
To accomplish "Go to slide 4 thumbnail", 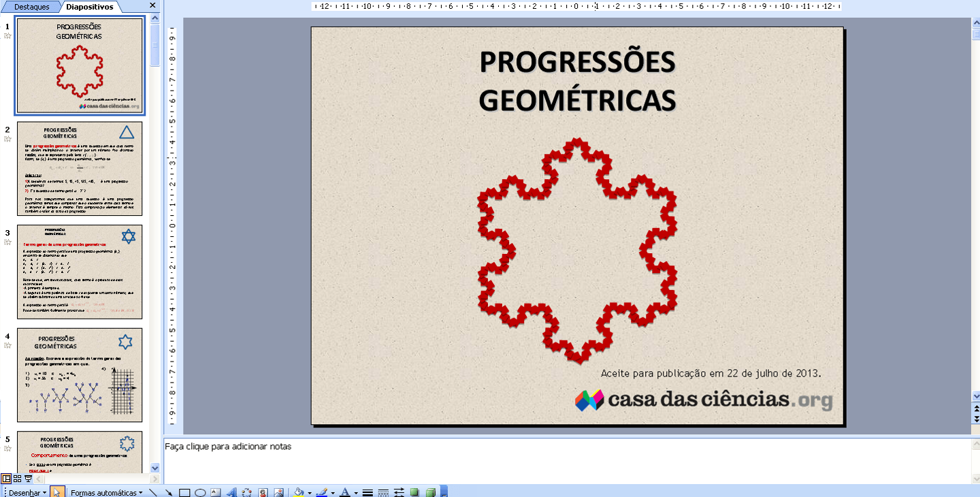I will click(80, 375).
